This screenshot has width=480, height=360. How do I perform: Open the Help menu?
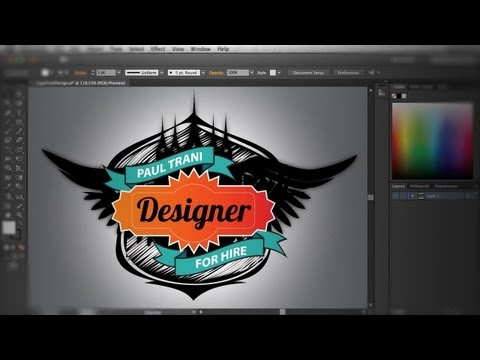tap(223, 49)
